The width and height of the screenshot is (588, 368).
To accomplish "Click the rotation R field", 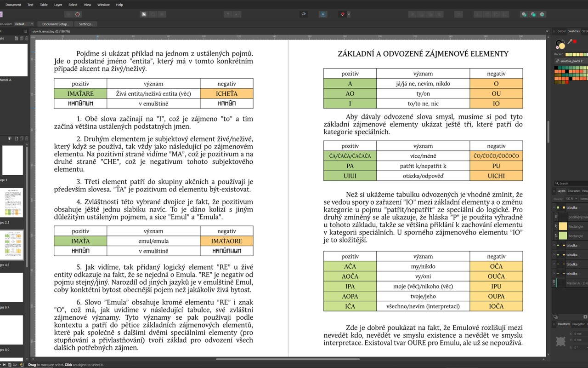I will (580, 347).
